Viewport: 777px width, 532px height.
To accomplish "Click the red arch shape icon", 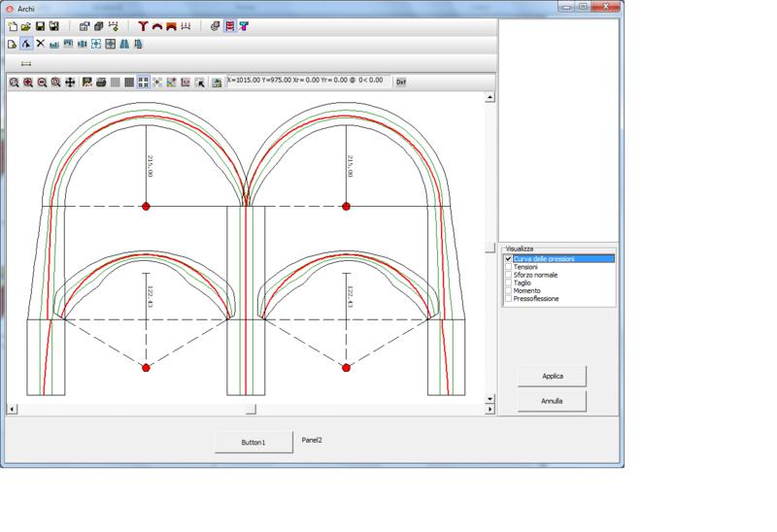I will click(157, 26).
